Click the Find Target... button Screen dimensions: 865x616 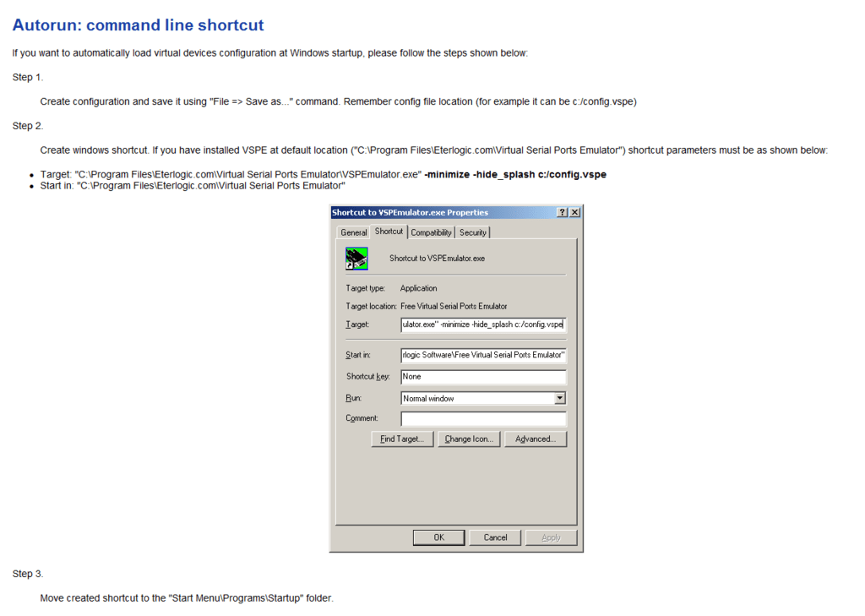click(401, 439)
